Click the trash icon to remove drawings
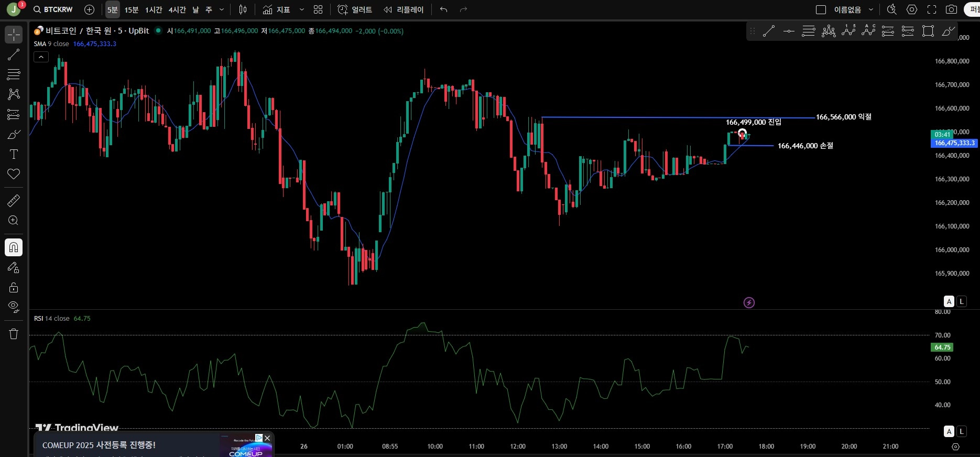 14,334
